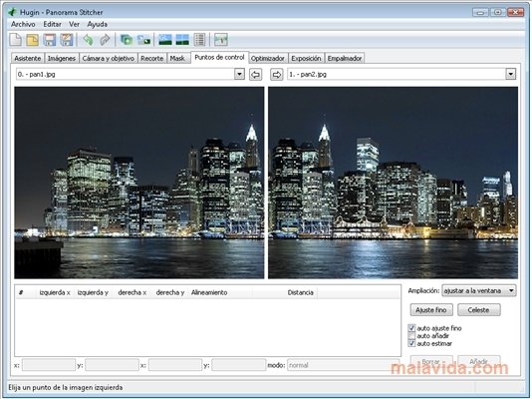
Task: Click the Celeste button
Action: click(x=478, y=309)
